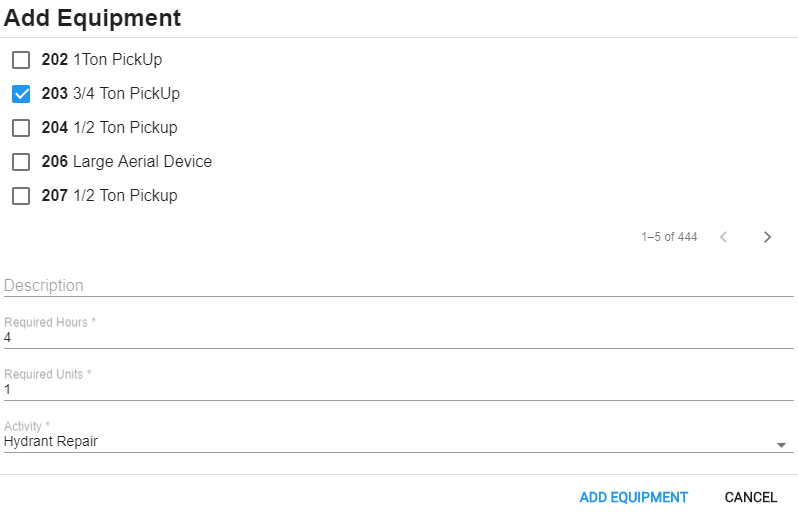Click the 1Ton PickUp item label
This screenshot has height=519, width=798.
pos(117,60)
